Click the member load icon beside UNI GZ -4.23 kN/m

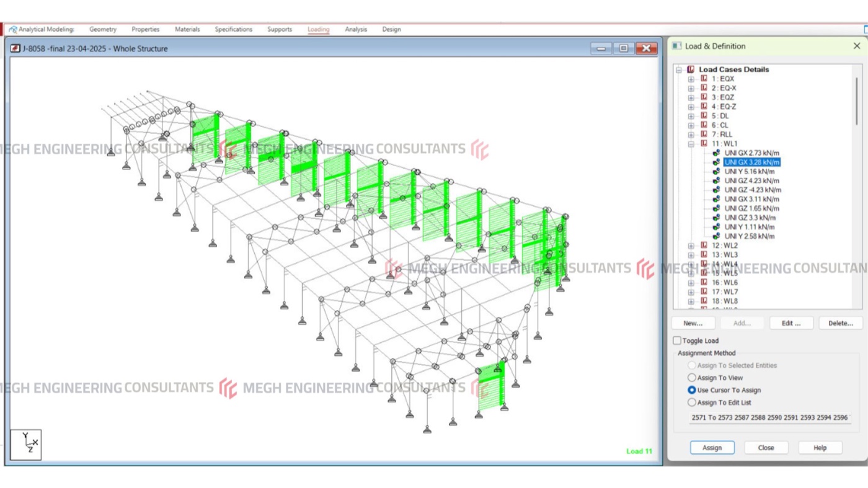tap(716, 190)
